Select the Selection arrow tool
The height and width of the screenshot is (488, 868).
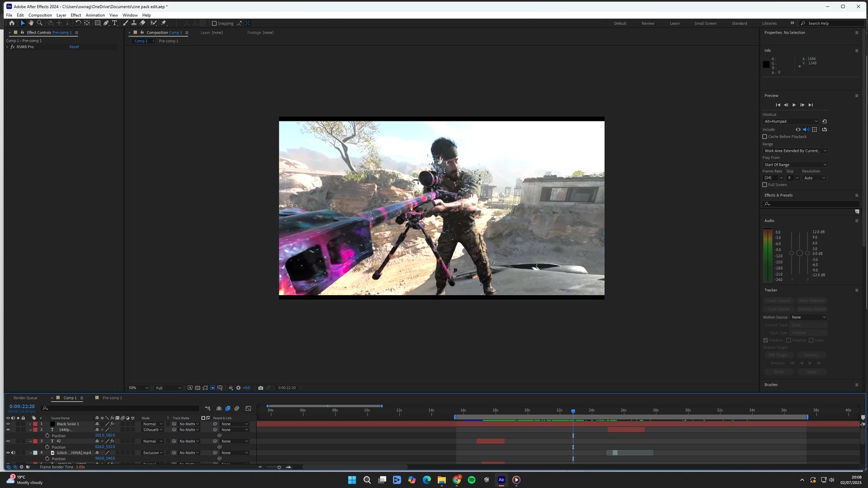pos(23,23)
